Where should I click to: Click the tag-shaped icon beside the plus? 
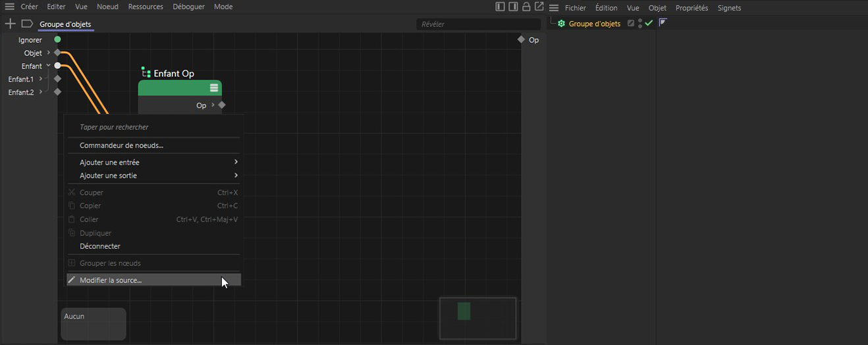pos(27,24)
